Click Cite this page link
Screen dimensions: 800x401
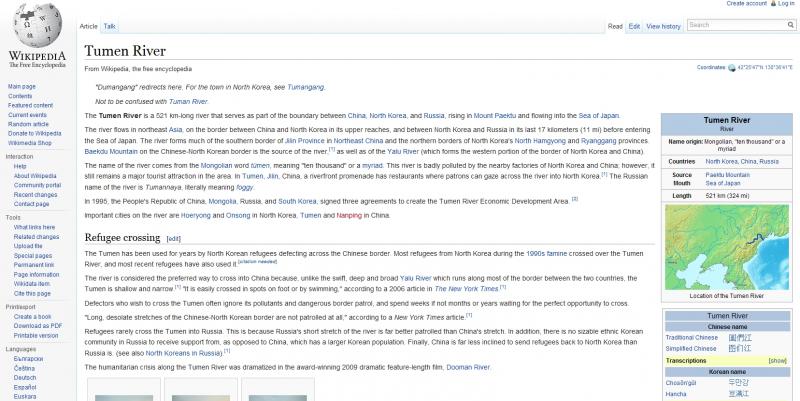[32, 293]
